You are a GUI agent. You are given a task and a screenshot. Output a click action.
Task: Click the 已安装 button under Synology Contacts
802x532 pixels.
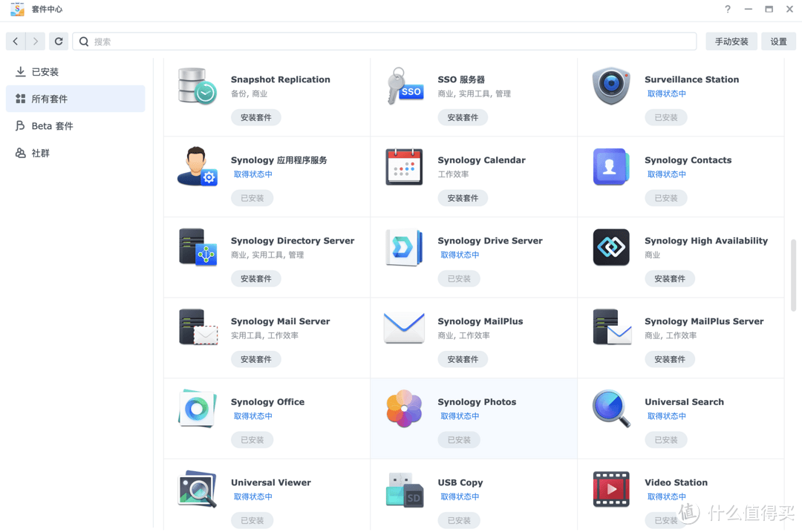[x=666, y=198]
